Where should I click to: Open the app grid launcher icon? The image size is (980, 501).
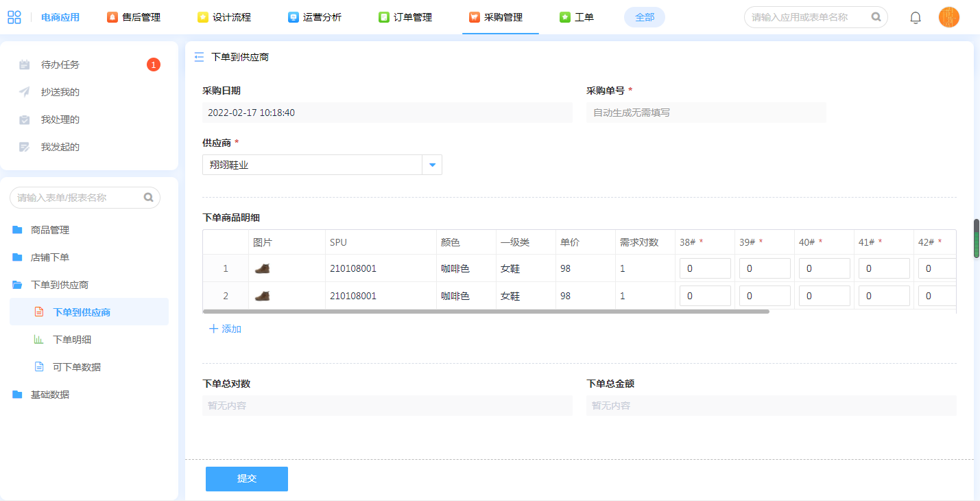tap(14, 17)
